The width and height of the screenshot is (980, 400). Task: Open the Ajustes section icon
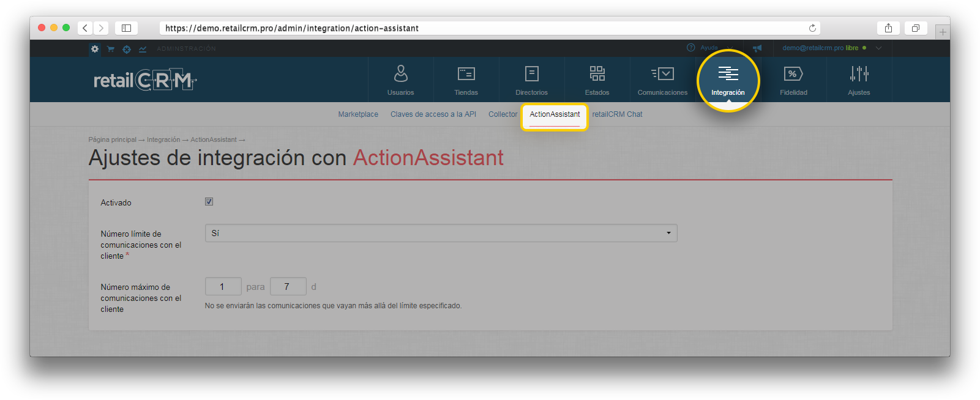tap(859, 74)
